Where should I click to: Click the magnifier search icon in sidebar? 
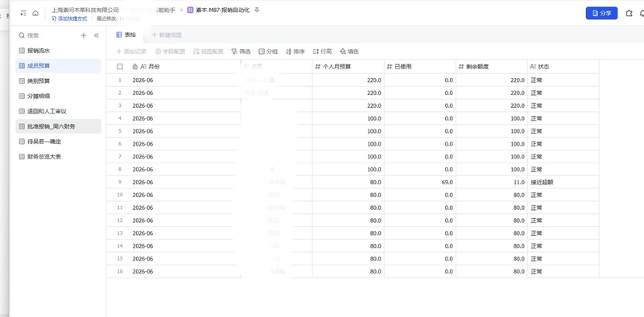coord(22,35)
